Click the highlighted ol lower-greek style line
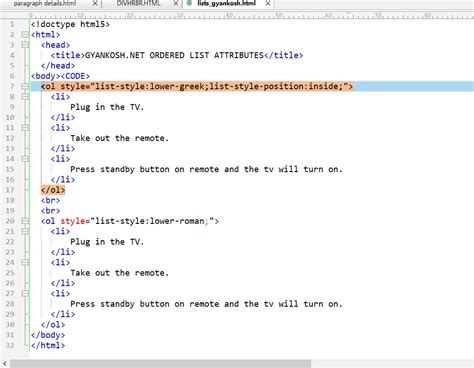The width and height of the screenshot is (474, 368). 197,86
